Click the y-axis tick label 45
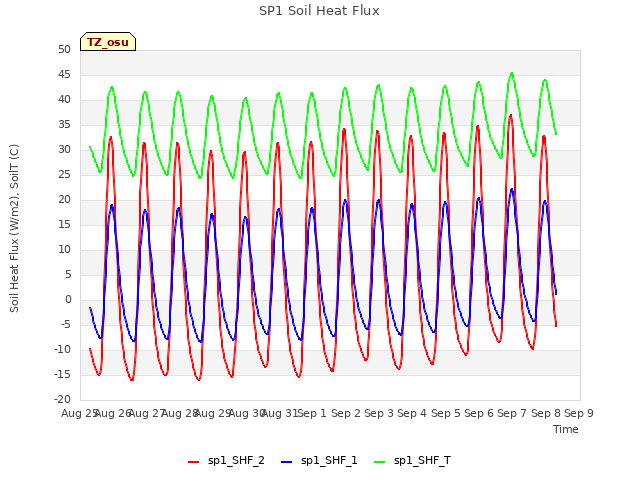The height and width of the screenshot is (480, 640). 64,75
